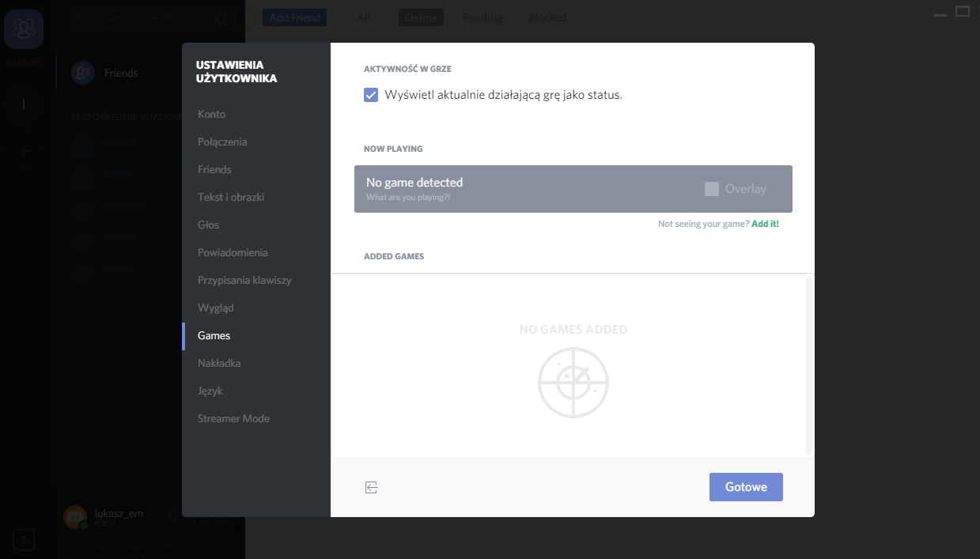
Task: Click the help question mark icon
Action: [24, 540]
